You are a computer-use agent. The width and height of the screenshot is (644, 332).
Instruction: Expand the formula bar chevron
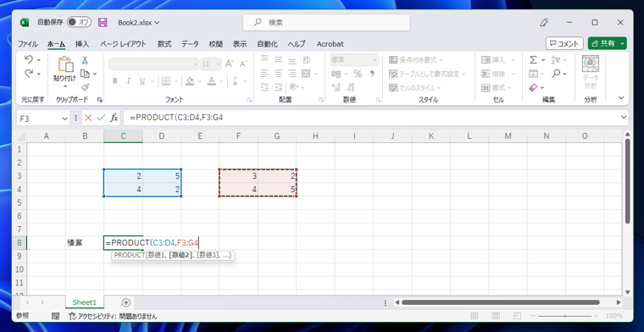click(625, 118)
